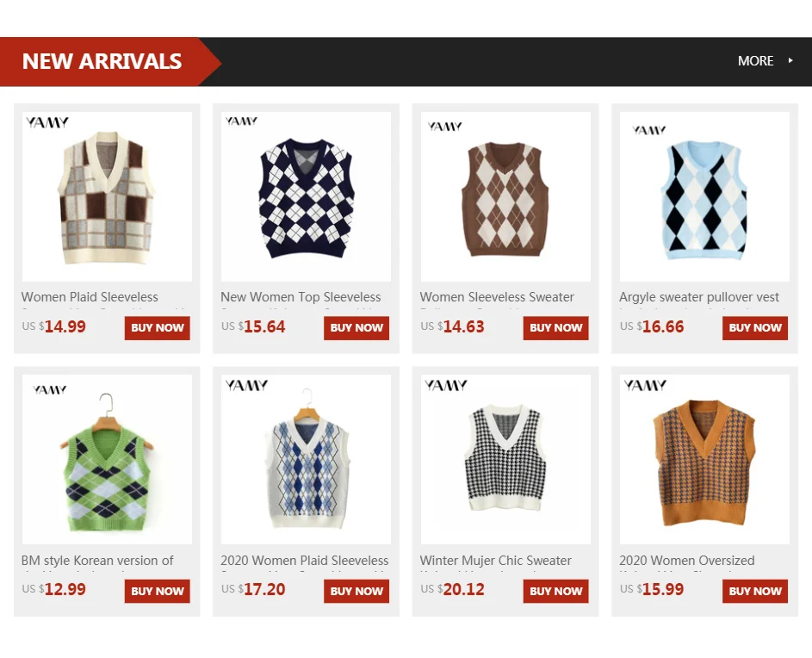Viewport: 812px width, 658px height.
Task: Buy the $14.99 plaid sleeveless vest
Action: point(158,328)
